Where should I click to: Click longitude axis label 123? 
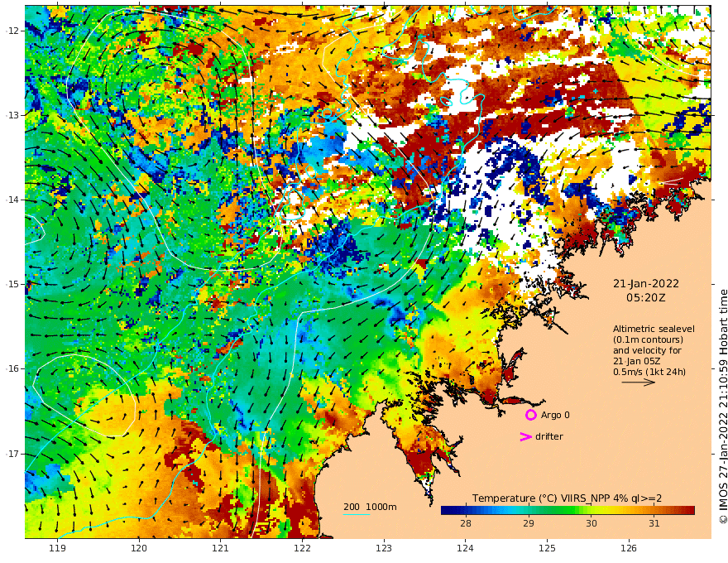(384, 548)
